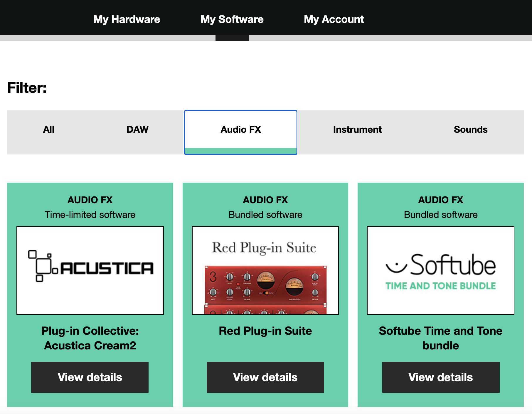Go to the My Account page

tap(334, 19)
